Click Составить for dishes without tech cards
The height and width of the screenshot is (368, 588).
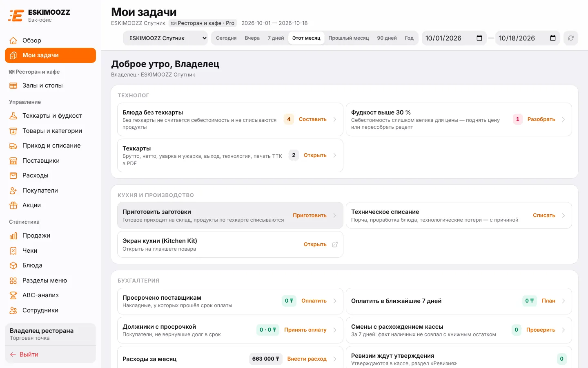tap(313, 119)
